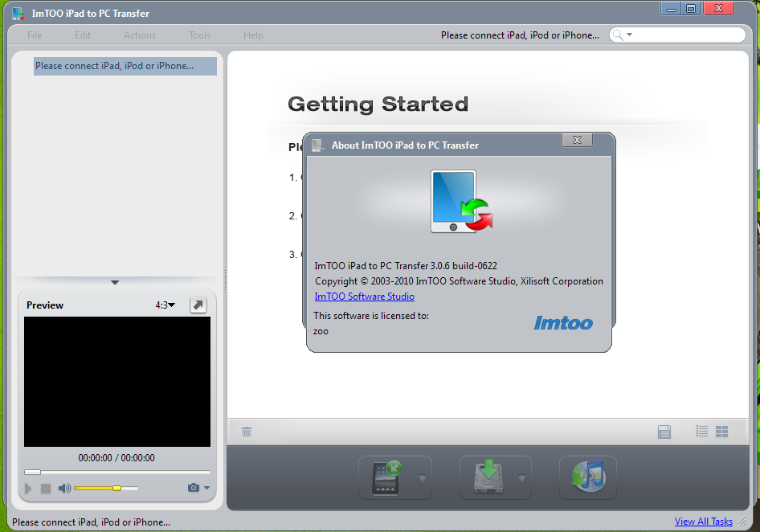Click the black preview video area
The image size is (760, 532).
coord(117,382)
